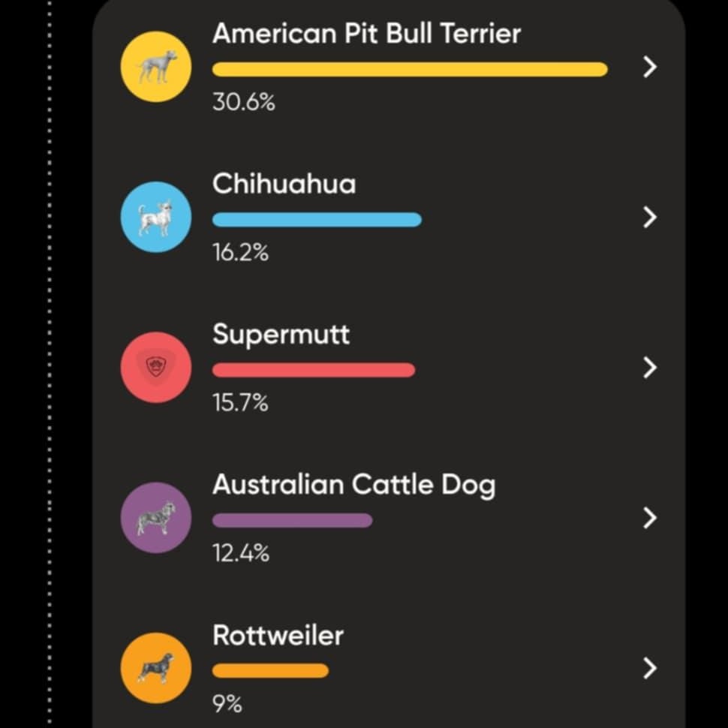Expand the Supermutt row chevron

[x=650, y=368]
